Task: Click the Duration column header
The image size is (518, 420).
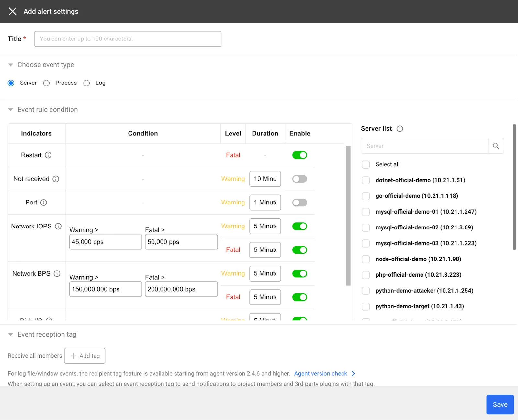Action: click(x=265, y=134)
